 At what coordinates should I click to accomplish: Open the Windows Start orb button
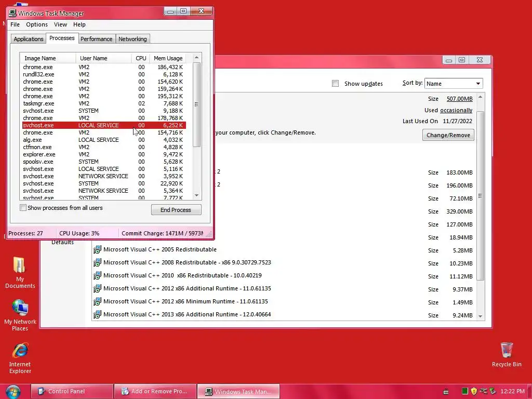12,392
